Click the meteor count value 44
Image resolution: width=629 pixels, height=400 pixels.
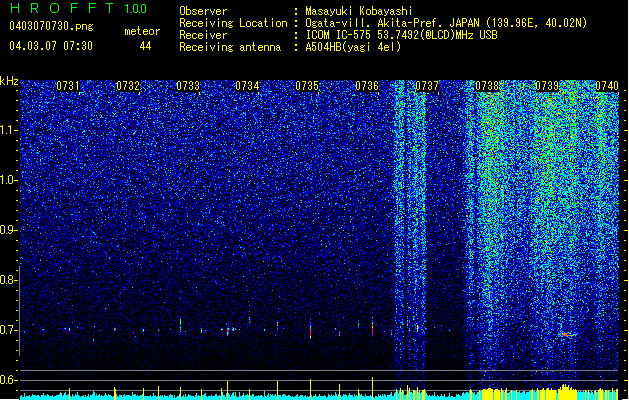pyautogui.click(x=145, y=46)
